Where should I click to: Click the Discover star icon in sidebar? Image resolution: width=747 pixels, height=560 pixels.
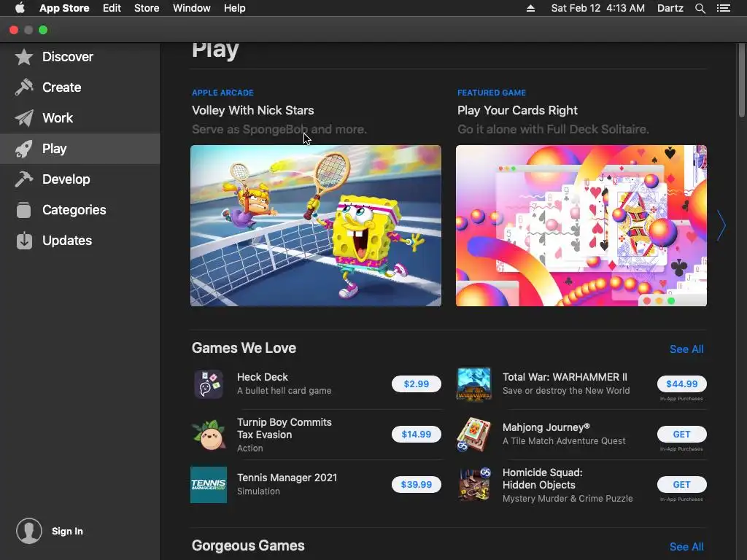24,57
